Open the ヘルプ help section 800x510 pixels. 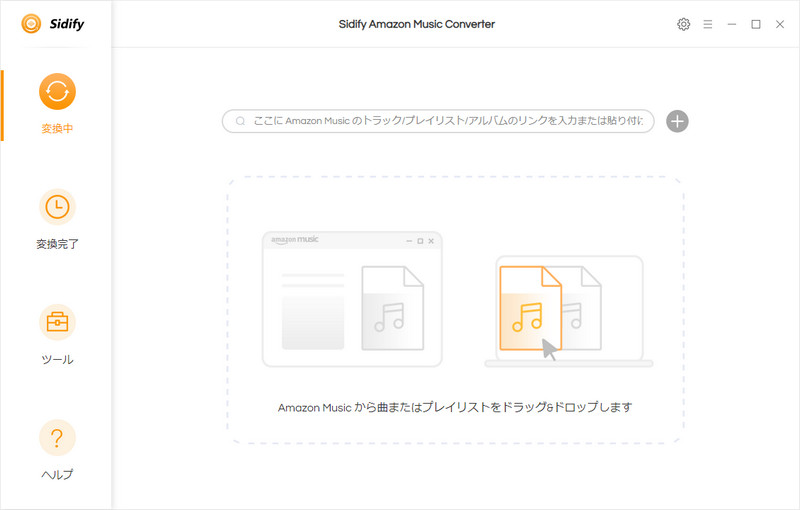[57, 450]
